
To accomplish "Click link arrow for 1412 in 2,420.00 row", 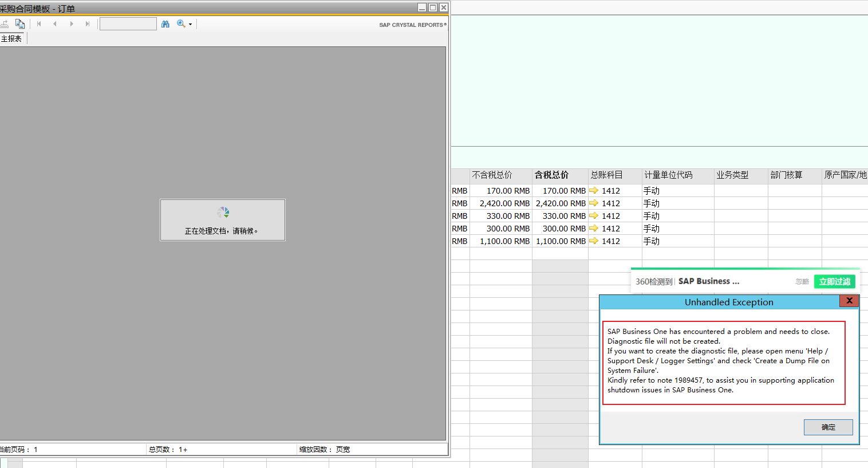I will tap(594, 203).
